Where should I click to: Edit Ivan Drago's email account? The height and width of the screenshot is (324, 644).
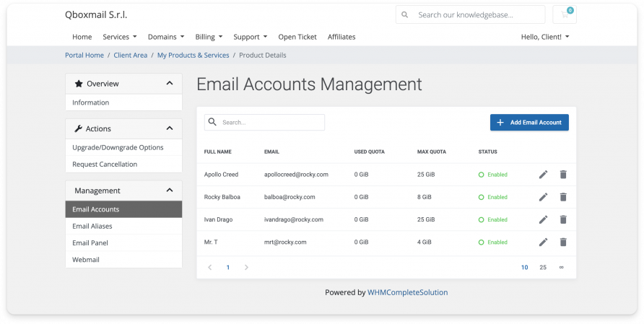(543, 219)
